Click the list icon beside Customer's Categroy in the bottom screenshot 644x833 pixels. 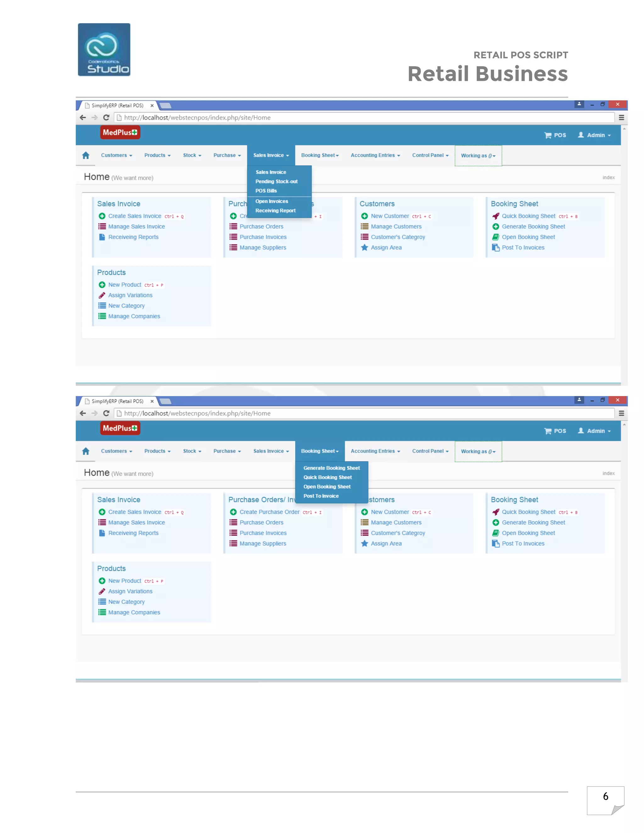(364, 533)
